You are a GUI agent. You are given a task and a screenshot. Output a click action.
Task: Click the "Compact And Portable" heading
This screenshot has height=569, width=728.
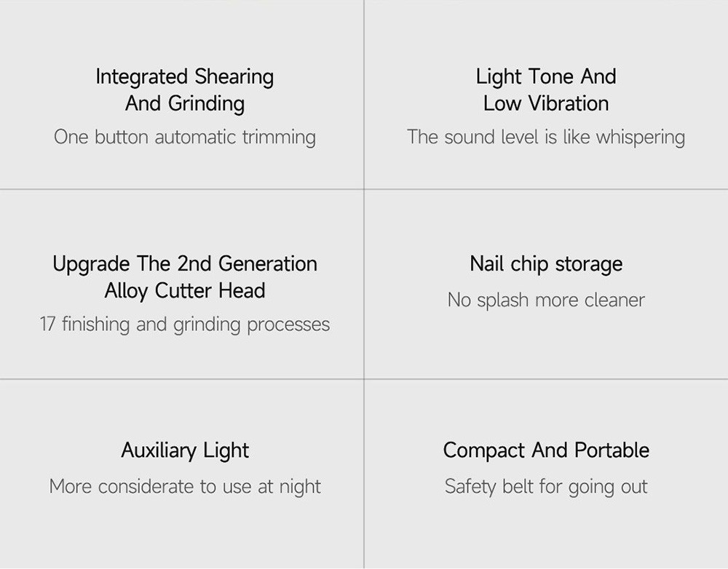point(546,450)
